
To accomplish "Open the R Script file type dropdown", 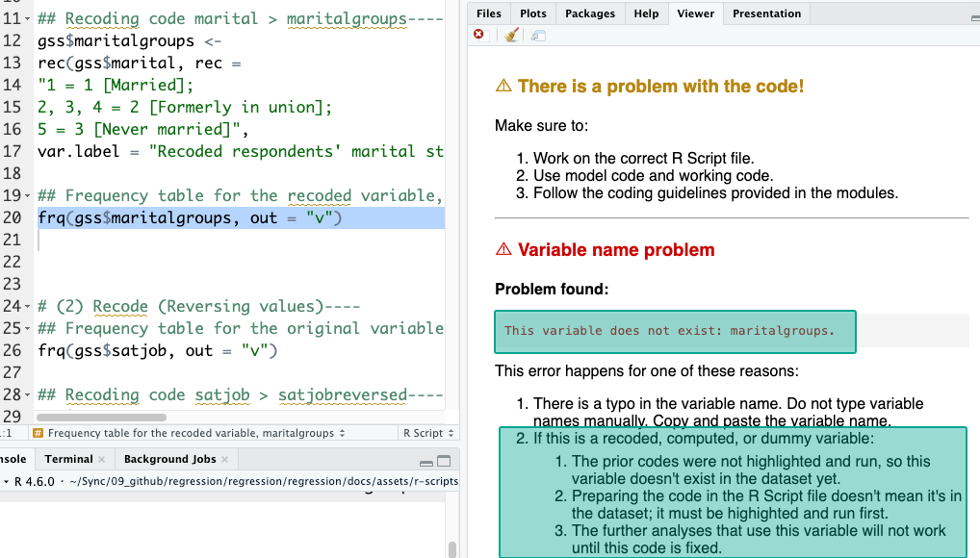I will (x=428, y=433).
